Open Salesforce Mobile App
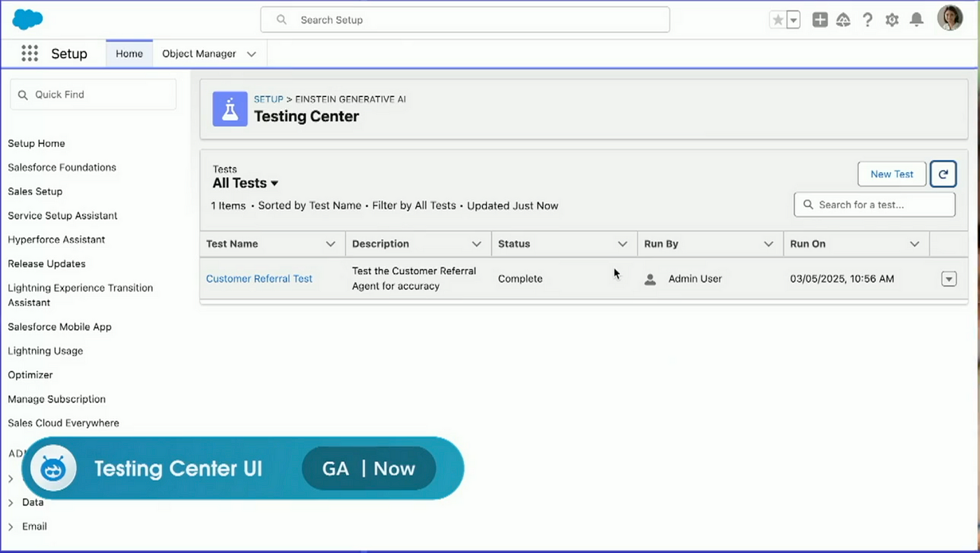Screen dimensions: 980x553 point(59,327)
